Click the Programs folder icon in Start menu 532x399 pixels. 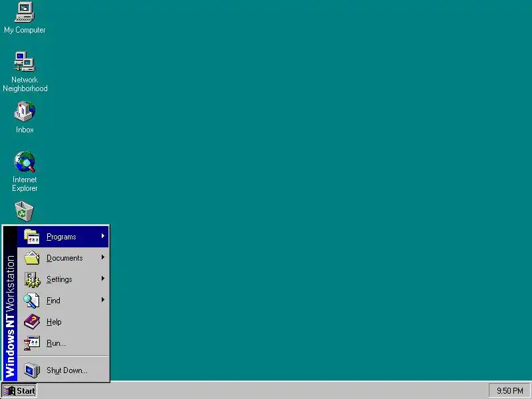pyautogui.click(x=31, y=237)
